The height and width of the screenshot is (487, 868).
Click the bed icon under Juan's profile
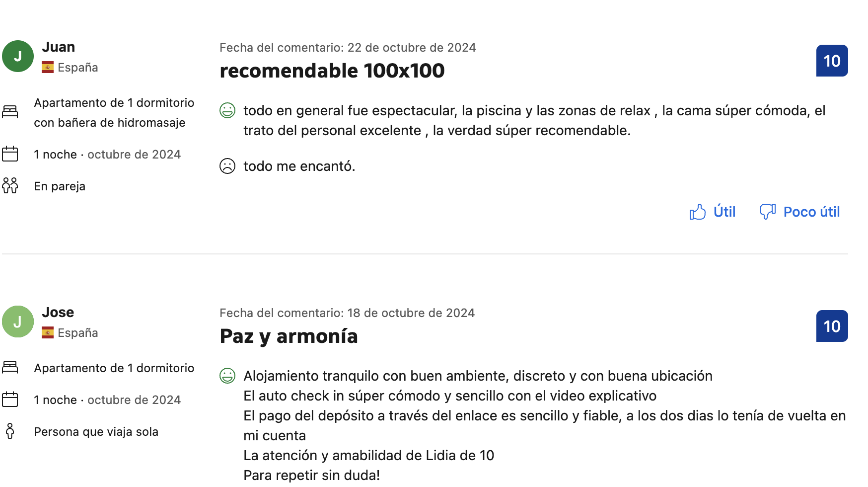pos(10,112)
